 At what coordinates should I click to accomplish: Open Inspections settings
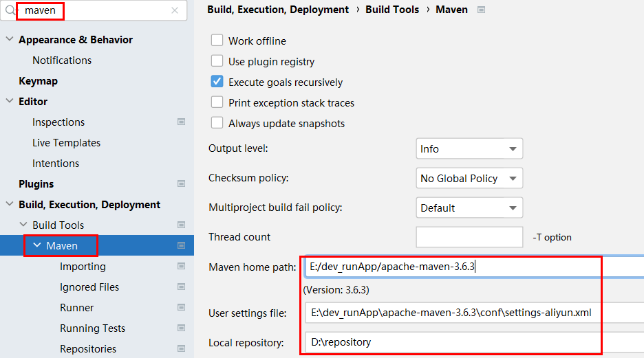(x=58, y=122)
